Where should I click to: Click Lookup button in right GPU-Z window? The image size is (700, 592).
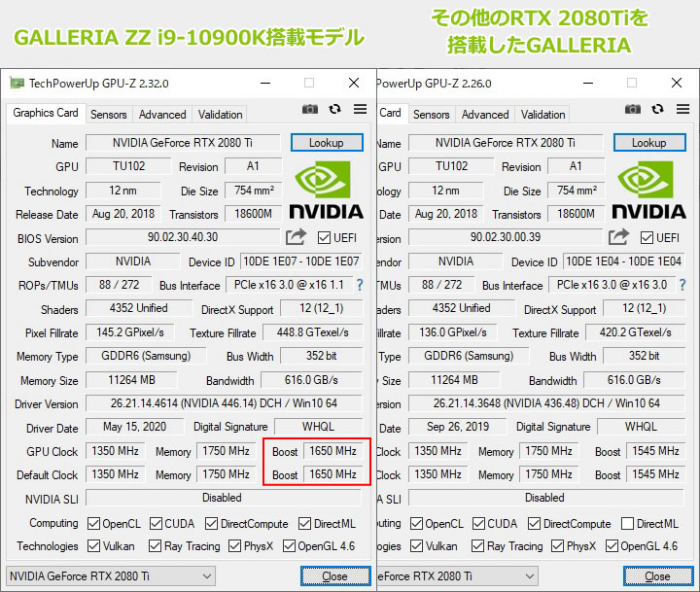click(x=649, y=143)
